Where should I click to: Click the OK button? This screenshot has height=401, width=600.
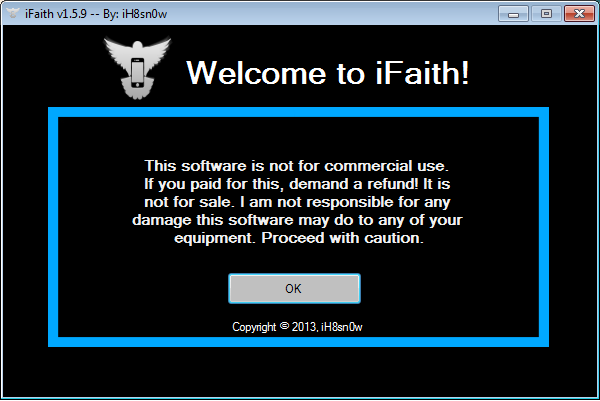point(294,288)
